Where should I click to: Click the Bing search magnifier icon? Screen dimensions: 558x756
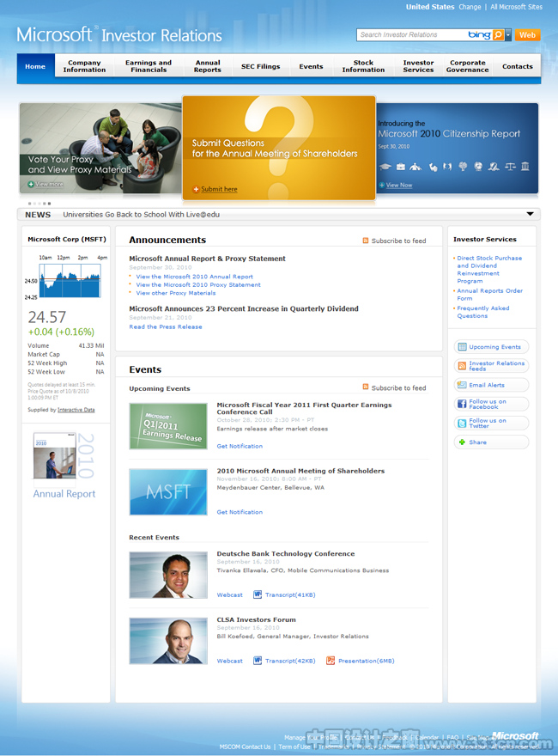(x=498, y=34)
